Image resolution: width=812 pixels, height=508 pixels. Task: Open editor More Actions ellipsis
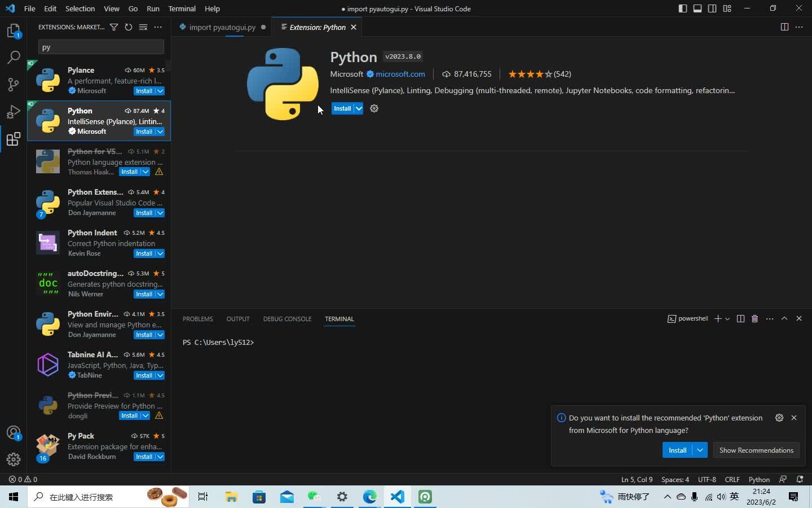pyautogui.click(x=799, y=27)
